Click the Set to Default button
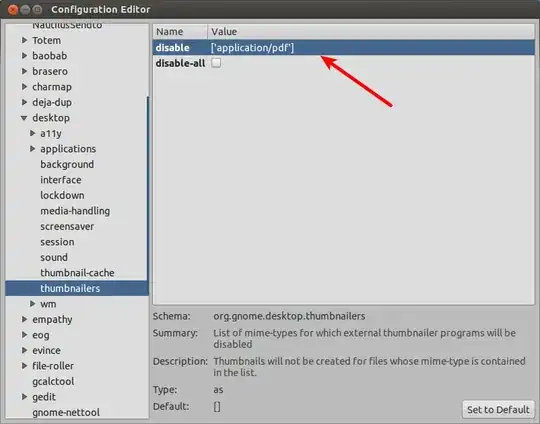The image size is (540, 424). [x=498, y=410]
